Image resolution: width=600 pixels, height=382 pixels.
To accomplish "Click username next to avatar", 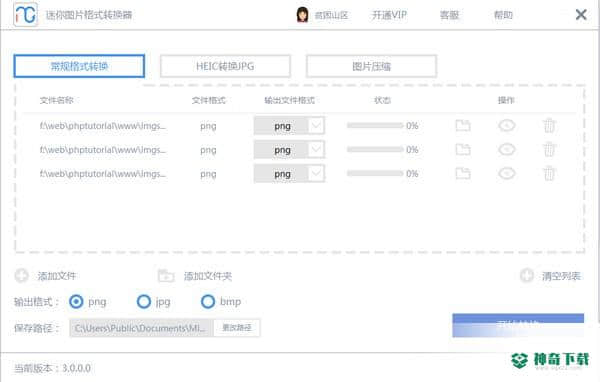I will pyautogui.click(x=331, y=15).
